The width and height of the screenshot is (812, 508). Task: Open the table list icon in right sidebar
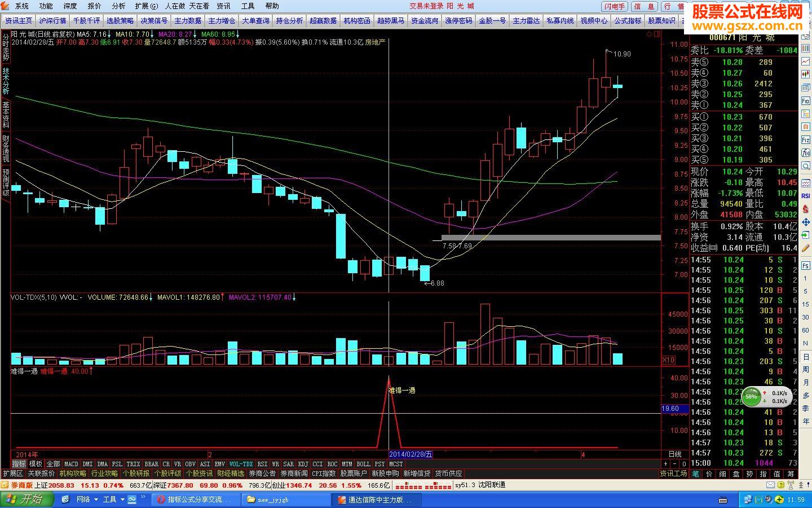(x=806, y=47)
